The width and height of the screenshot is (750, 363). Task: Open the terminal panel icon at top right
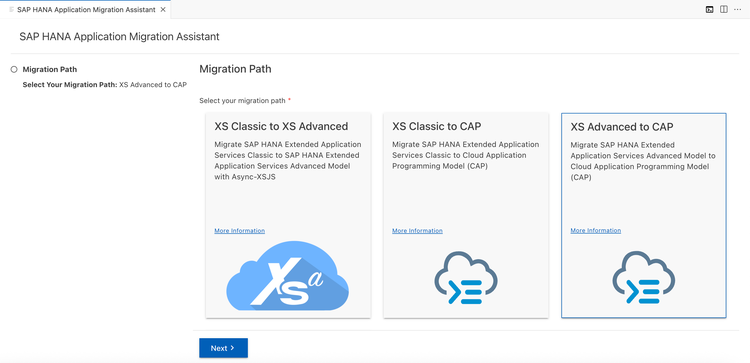[x=710, y=10]
